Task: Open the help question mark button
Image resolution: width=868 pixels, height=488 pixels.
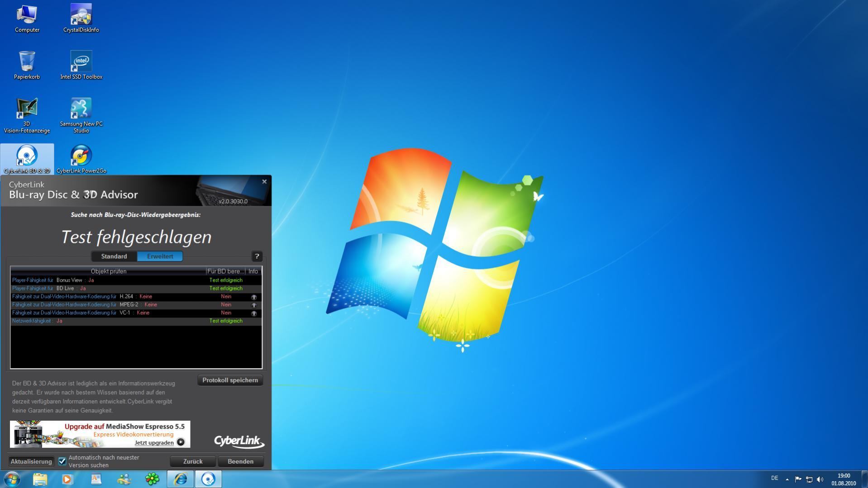Action: [257, 256]
